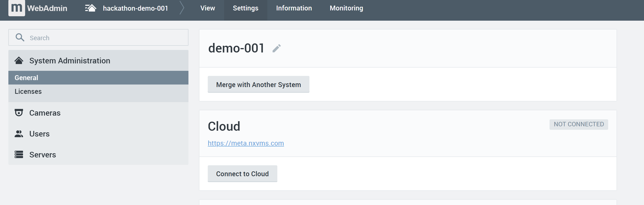
Task: Open the Licenses settings page
Action: (x=28, y=91)
